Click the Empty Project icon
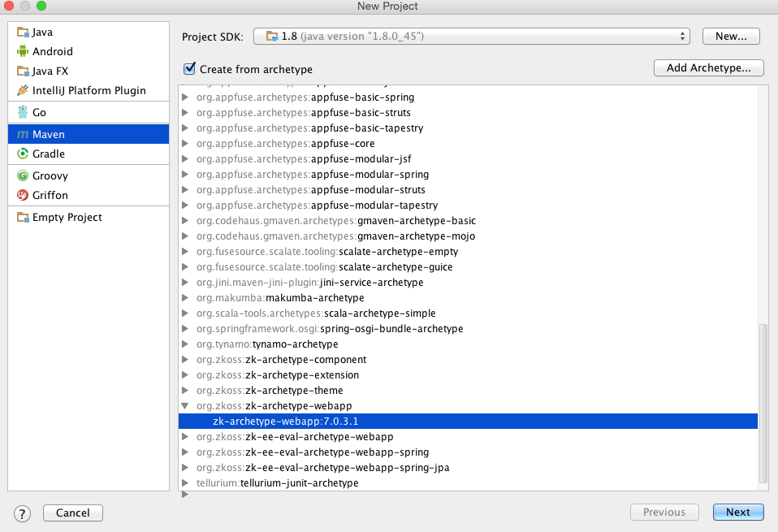778x532 pixels. point(23,218)
